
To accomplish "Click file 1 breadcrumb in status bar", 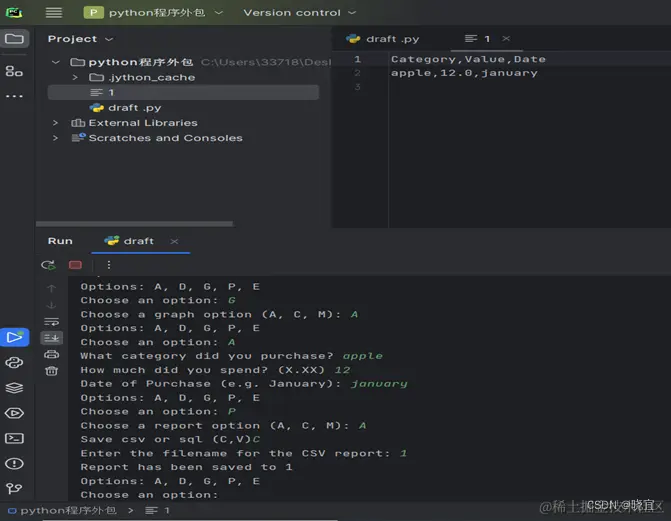I will point(157,510).
